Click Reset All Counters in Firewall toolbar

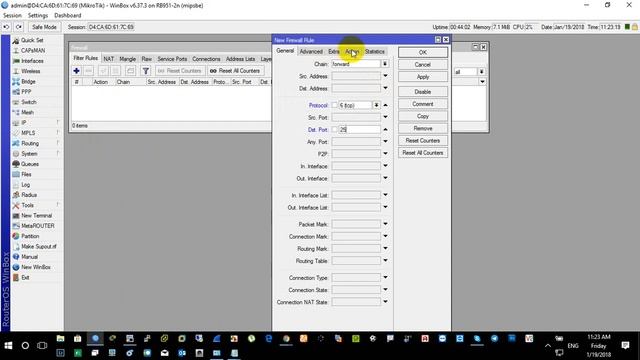point(236,71)
